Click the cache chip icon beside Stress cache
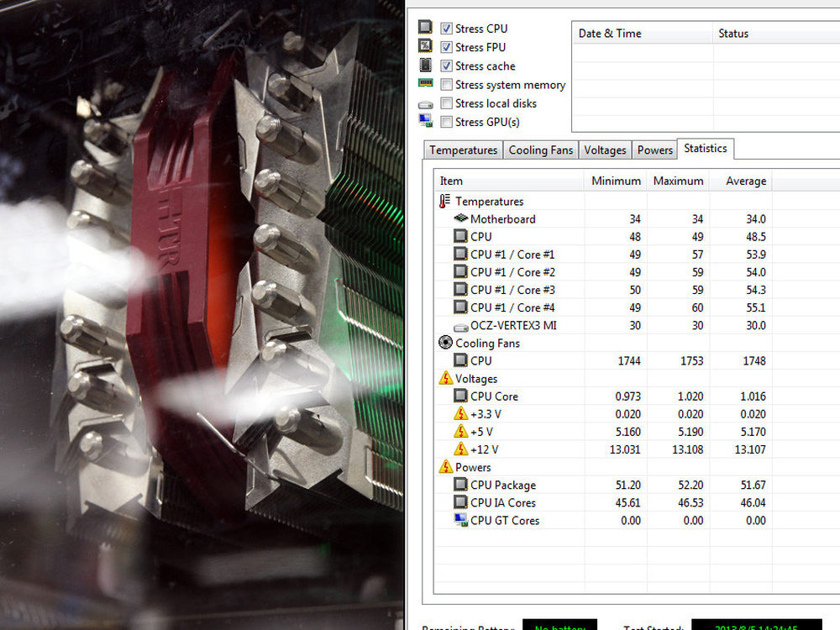This screenshot has width=840, height=630. 425,65
